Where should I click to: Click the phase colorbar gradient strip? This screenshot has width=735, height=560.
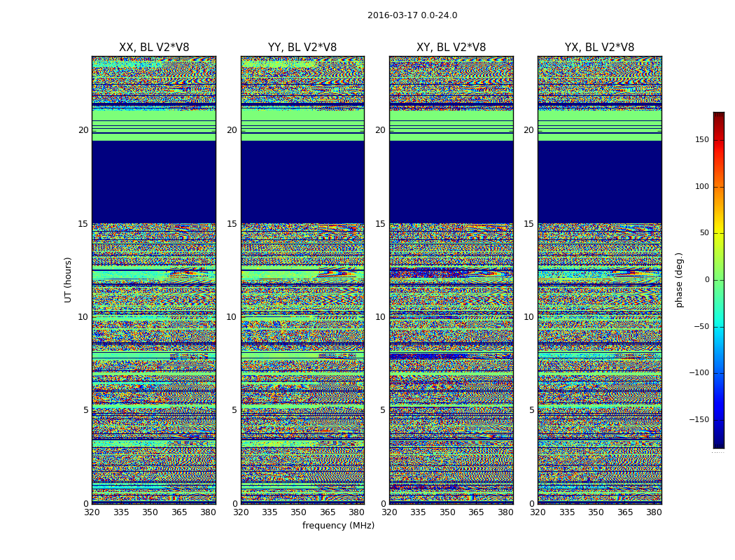pos(719,280)
